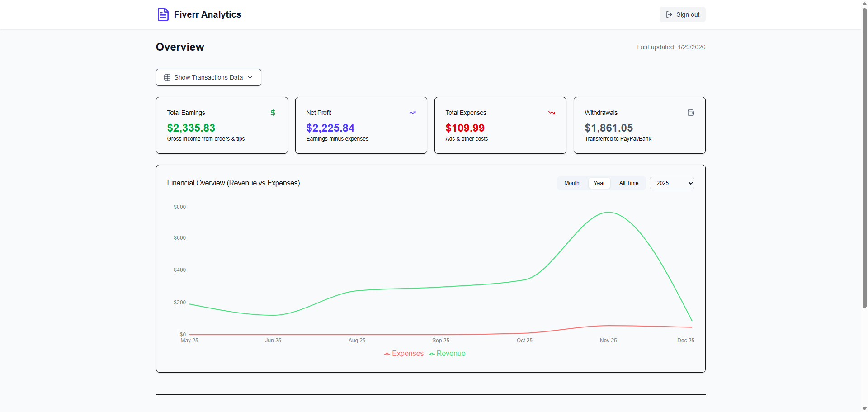Enable the Month view for the chart
Viewport: 868px width, 412px height.
pyautogui.click(x=571, y=183)
